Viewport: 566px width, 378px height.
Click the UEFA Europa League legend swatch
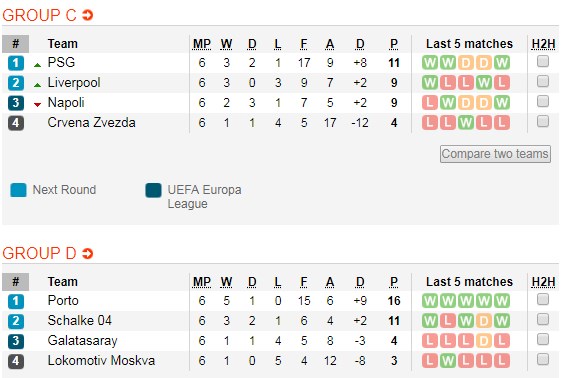(153, 190)
